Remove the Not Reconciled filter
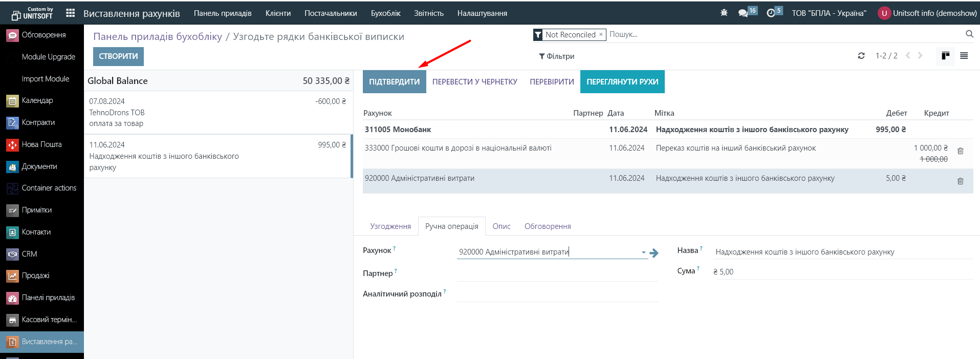Viewport: 980px width, 359px height. tap(601, 34)
